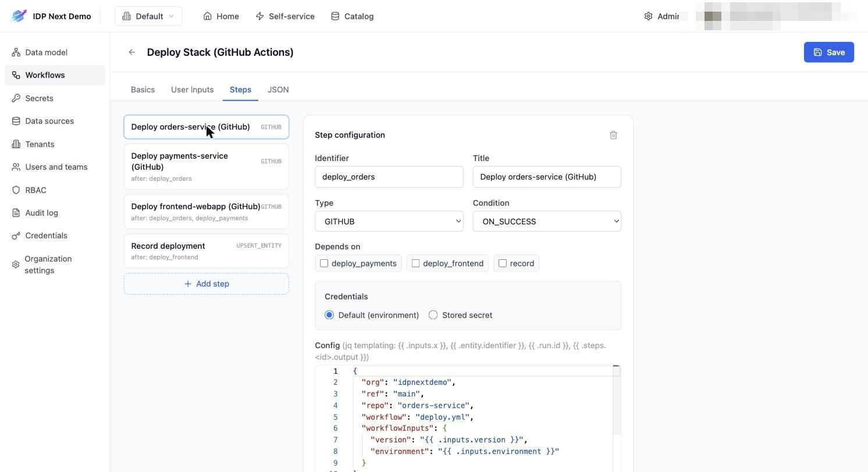Screen dimensions: 868x472
Task: Delete step using the trash icon
Action: [x=613, y=135]
